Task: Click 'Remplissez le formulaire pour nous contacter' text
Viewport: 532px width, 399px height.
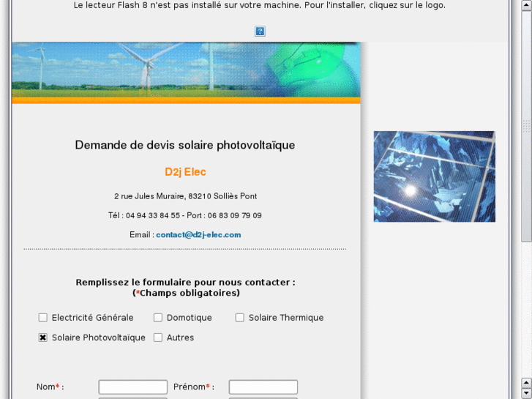Action: coord(185,283)
